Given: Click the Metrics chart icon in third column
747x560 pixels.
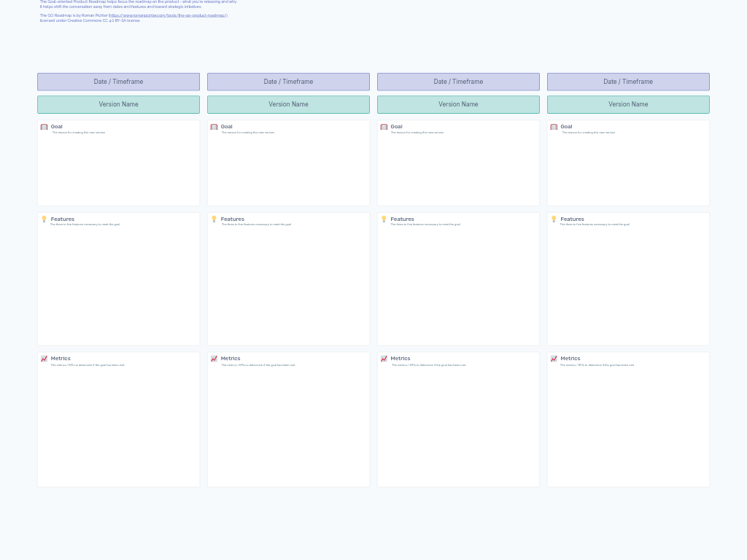Looking at the screenshot, I should (384, 359).
